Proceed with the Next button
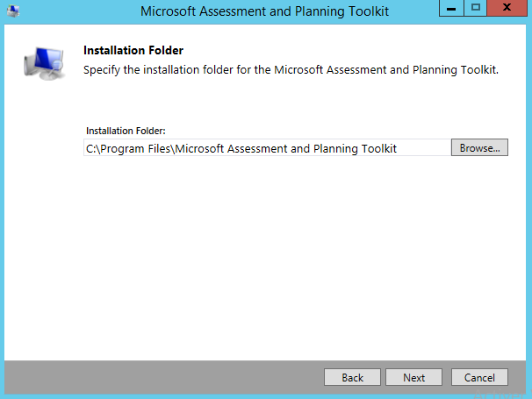The image size is (532, 399). (414, 377)
